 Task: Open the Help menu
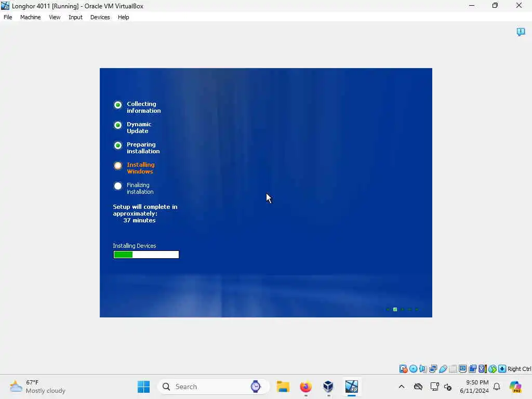point(123,17)
